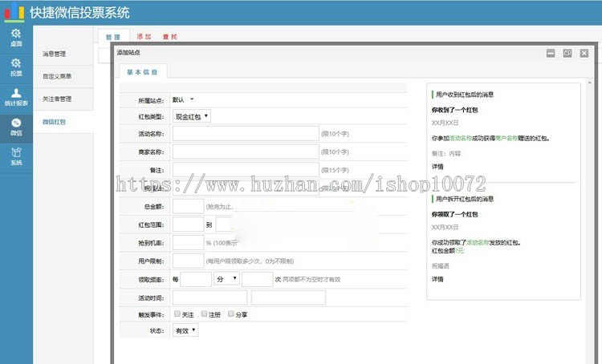Click the 活动名称 input field

[246, 133]
